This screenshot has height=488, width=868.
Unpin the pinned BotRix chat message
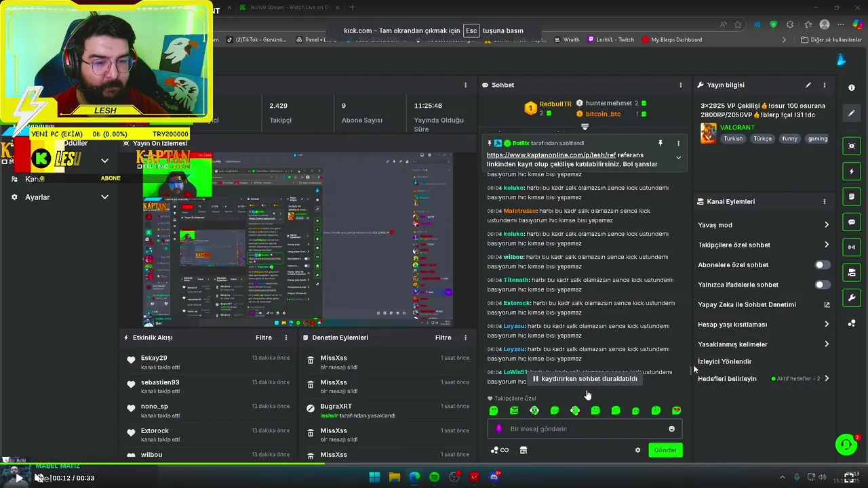[x=660, y=143]
